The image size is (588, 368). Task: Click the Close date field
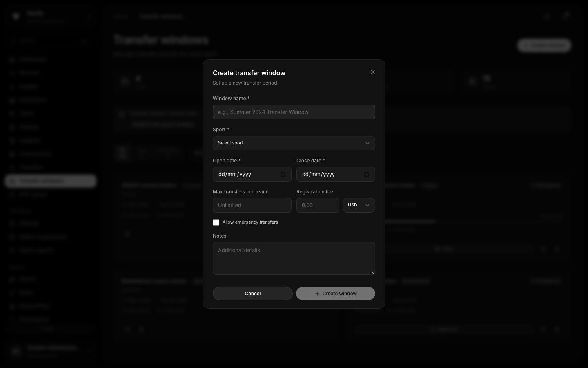click(x=336, y=174)
